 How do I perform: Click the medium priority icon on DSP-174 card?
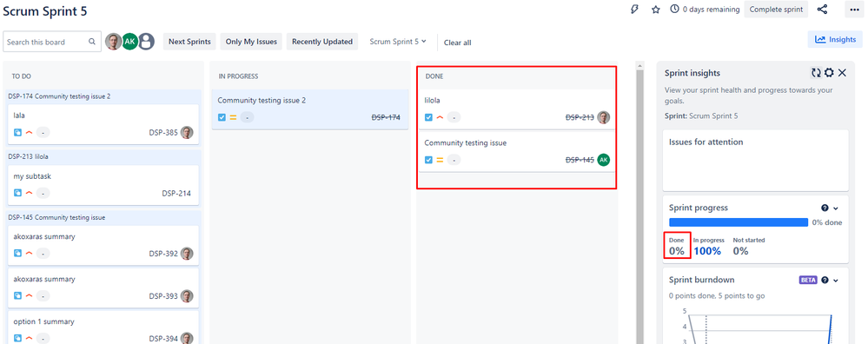(x=233, y=117)
